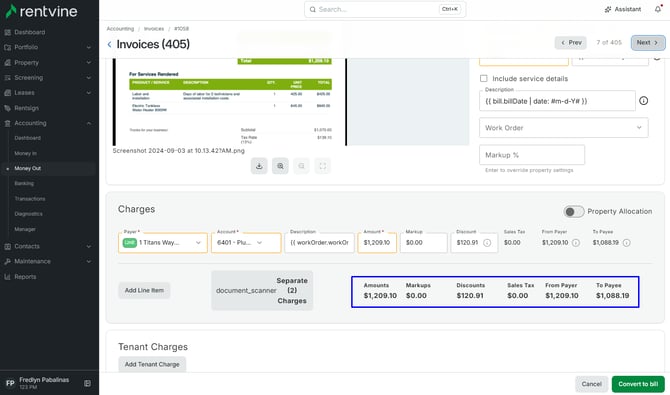This screenshot has width=670, height=395.
Task: Open the Account dropdown 6401
Action: 246,243
